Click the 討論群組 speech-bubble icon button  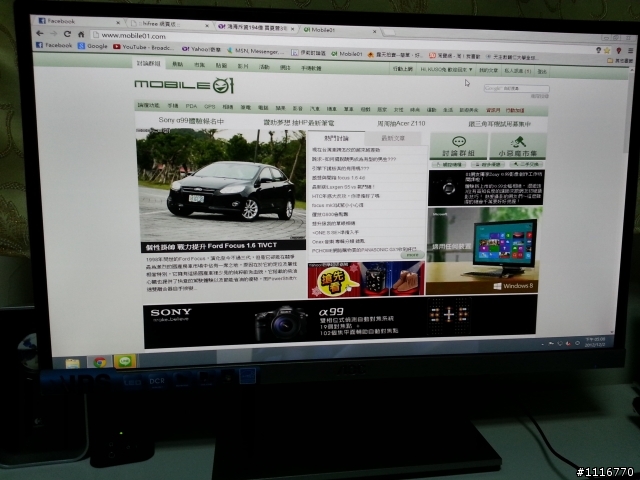(x=459, y=146)
